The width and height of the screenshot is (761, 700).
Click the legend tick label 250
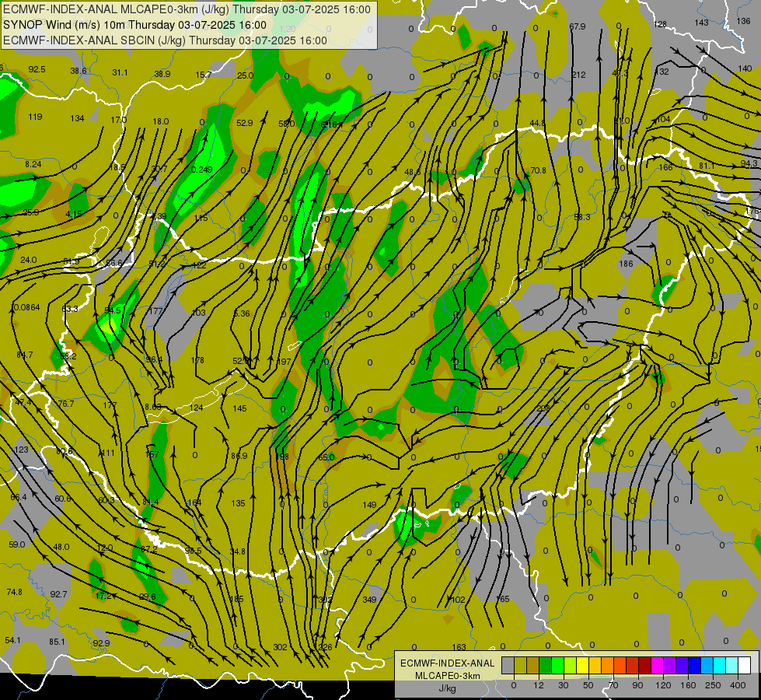tap(713, 685)
